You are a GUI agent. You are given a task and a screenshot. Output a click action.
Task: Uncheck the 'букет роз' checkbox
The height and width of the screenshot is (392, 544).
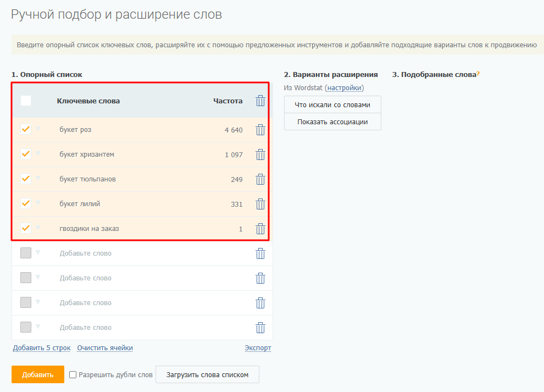coord(26,129)
